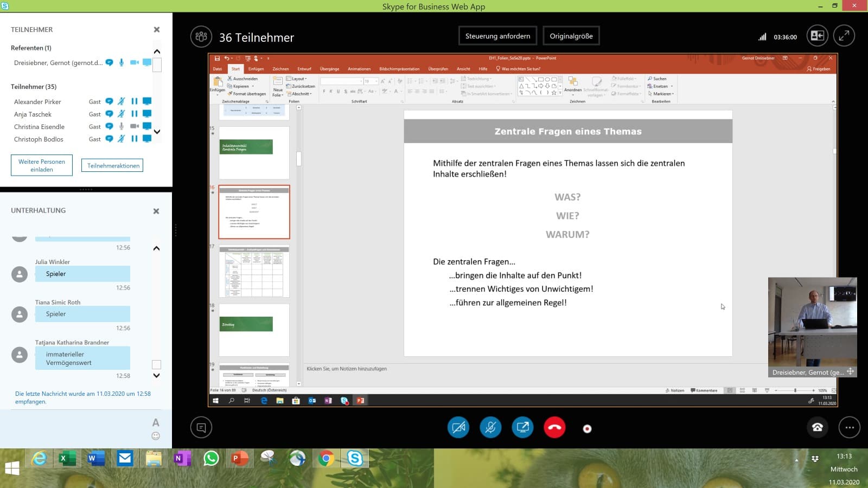The height and width of the screenshot is (488, 868).
Task: Pop out Dreisiebner's video thumbnail
Action: click(x=850, y=371)
